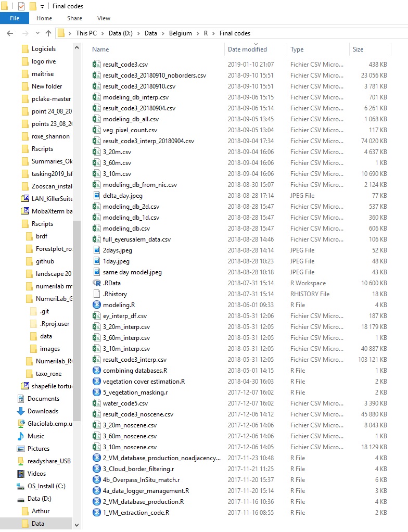Select the 1_VM_extraction_code.R file
Screen dimensions: 408x532
[136, 513]
